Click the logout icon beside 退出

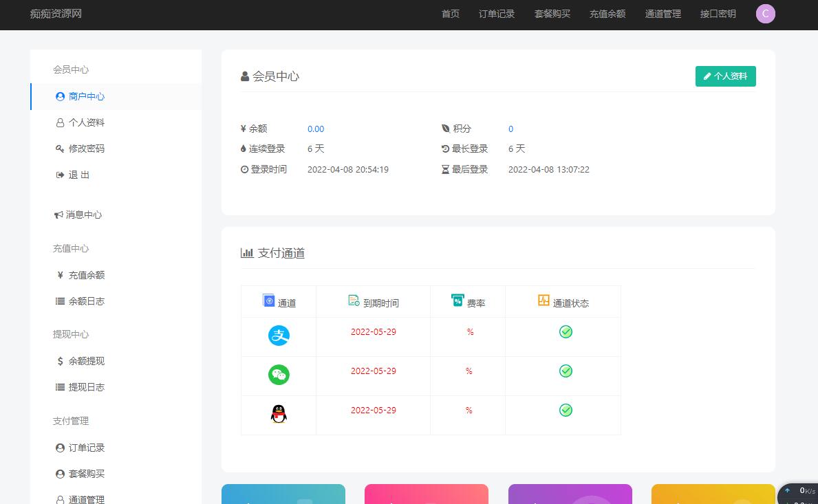(x=60, y=175)
